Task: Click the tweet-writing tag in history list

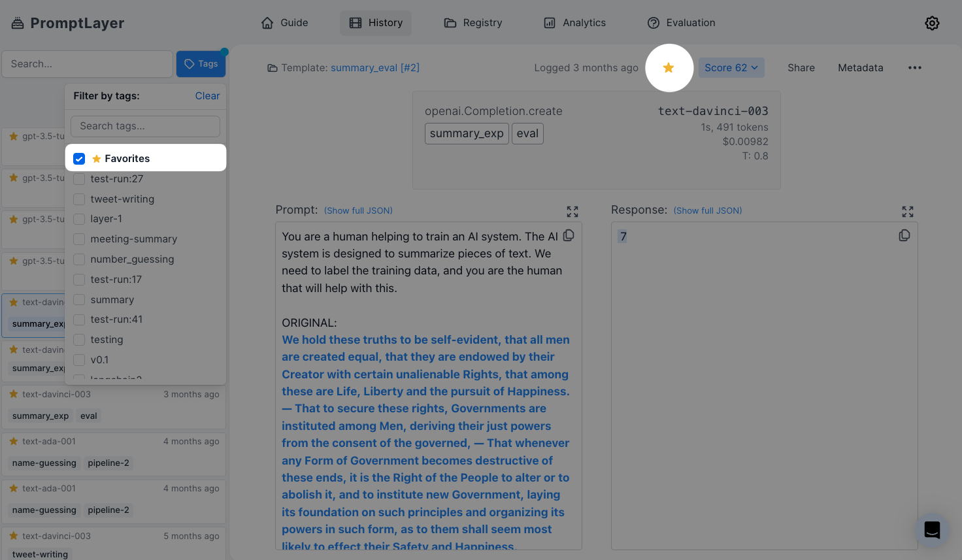Action: (40, 554)
